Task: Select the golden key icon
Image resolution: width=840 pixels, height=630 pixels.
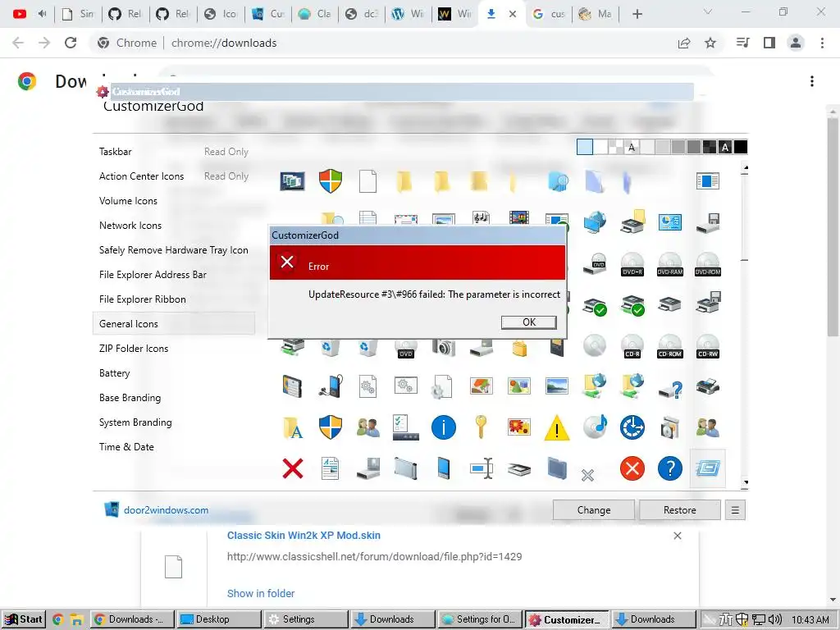Action: click(x=481, y=427)
